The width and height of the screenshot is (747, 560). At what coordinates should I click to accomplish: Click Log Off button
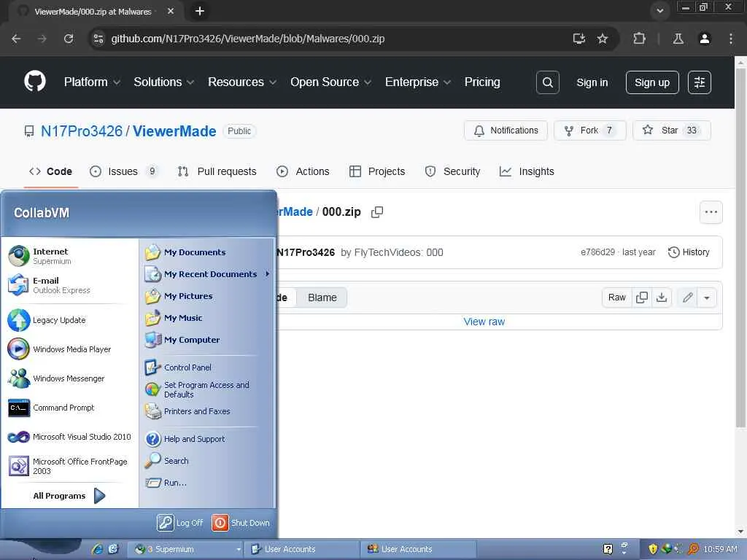(x=180, y=523)
